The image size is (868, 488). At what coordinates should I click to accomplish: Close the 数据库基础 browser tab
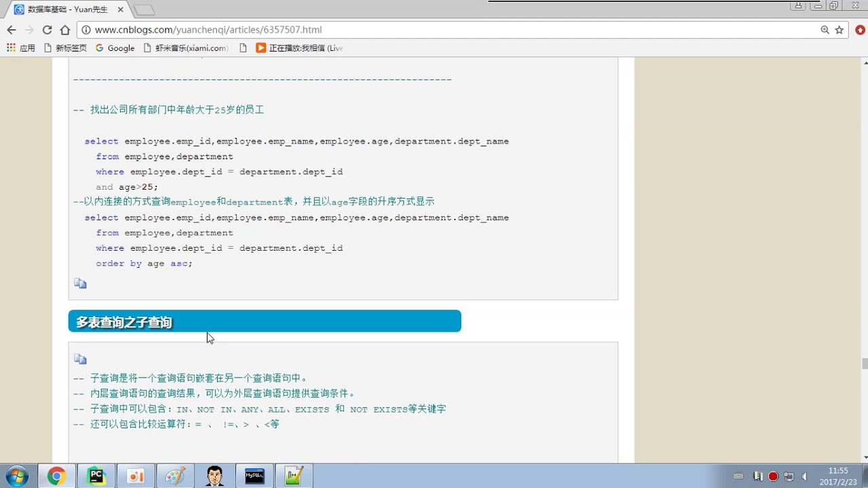120,9
